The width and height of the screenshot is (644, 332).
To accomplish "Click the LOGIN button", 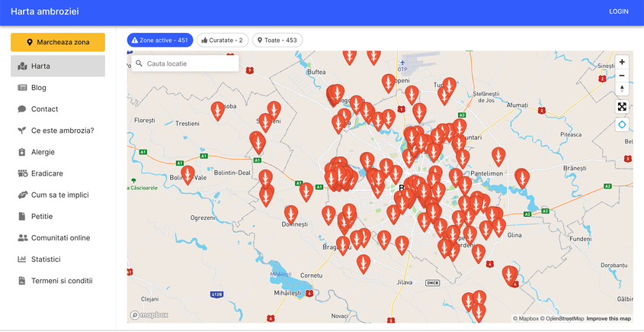I will coord(618,11).
